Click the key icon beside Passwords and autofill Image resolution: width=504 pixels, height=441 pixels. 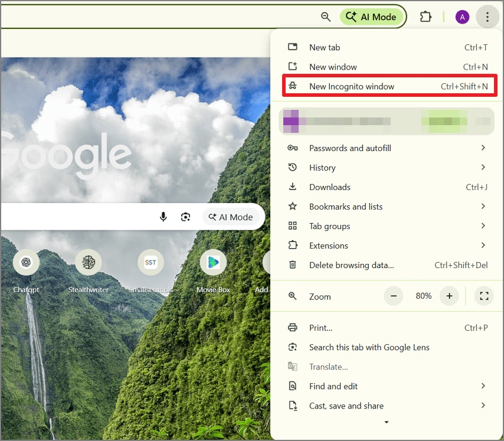pos(293,148)
